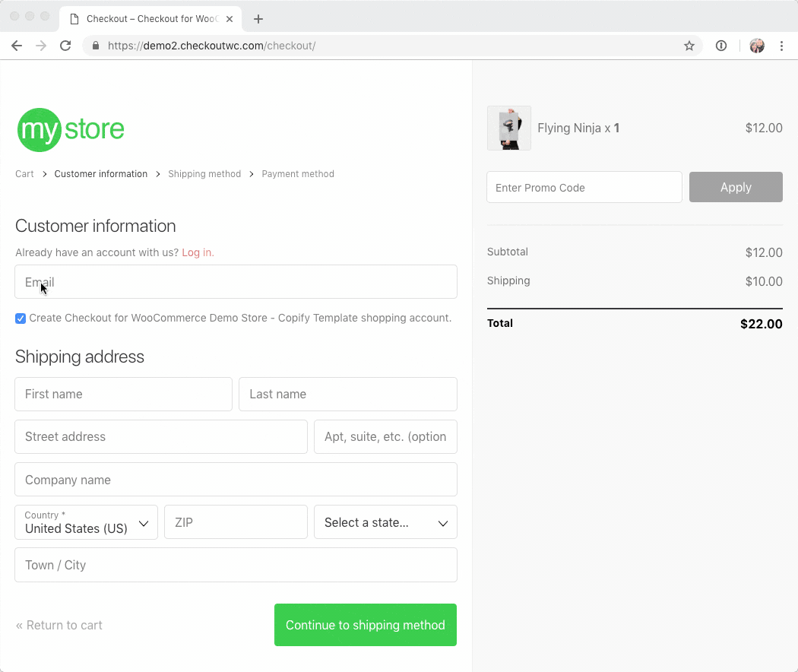Image resolution: width=798 pixels, height=672 pixels.
Task: Click the Company name field
Action: pyautogui.click(x=236, y=480)
